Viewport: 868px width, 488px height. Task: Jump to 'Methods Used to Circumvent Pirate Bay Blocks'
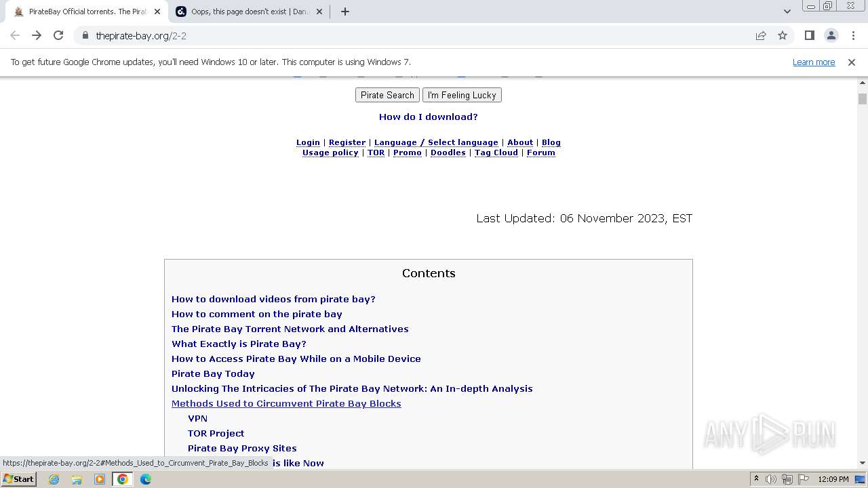286,403
